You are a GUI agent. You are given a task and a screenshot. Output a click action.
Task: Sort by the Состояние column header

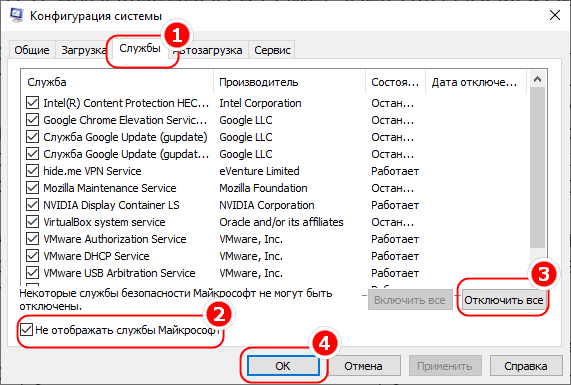(395, 82)
